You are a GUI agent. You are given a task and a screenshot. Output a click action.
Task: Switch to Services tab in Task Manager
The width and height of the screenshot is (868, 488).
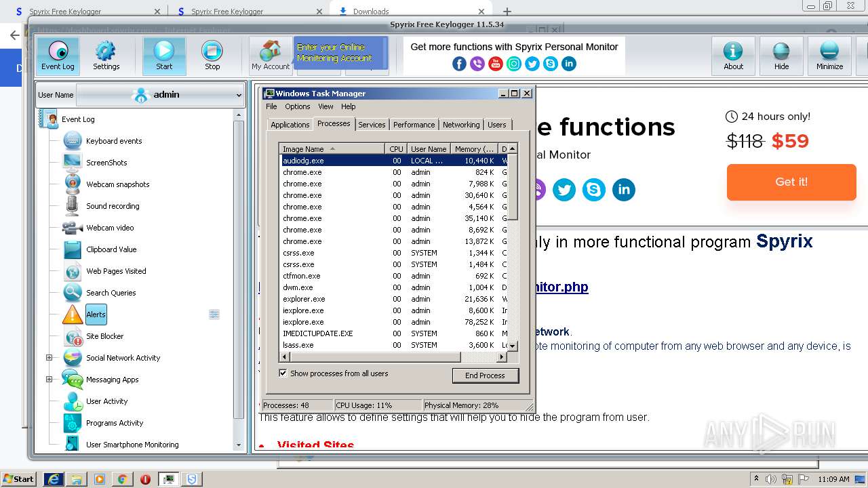pos(372,125)
